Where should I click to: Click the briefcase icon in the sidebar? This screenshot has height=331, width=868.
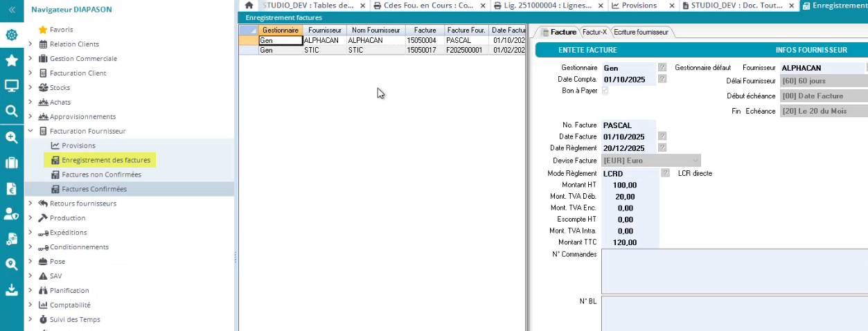[x=12, y=163]
